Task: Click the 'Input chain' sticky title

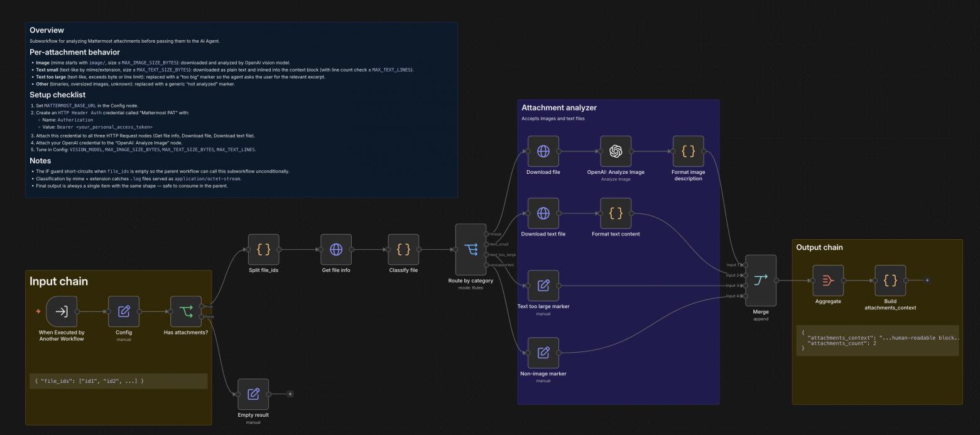Action: point(59,281)
